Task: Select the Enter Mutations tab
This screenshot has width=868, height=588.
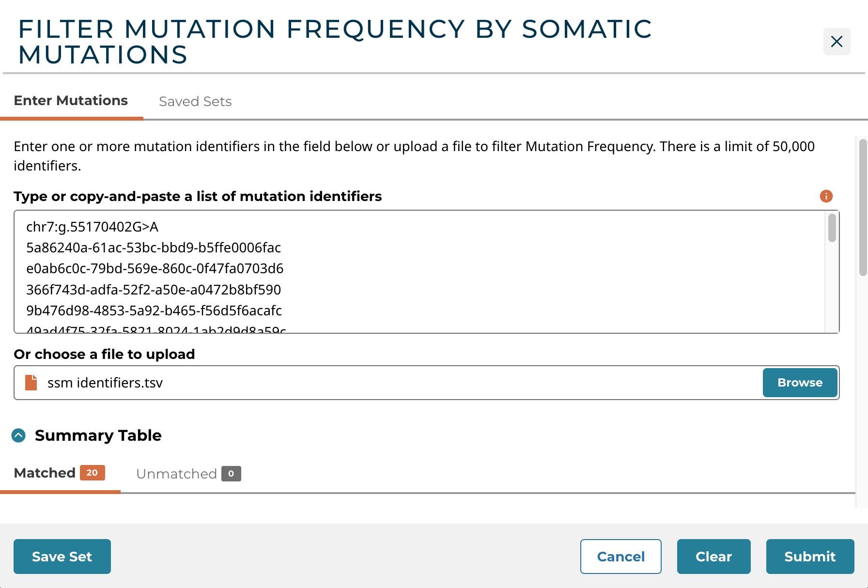Action: (x=71, y=101)
